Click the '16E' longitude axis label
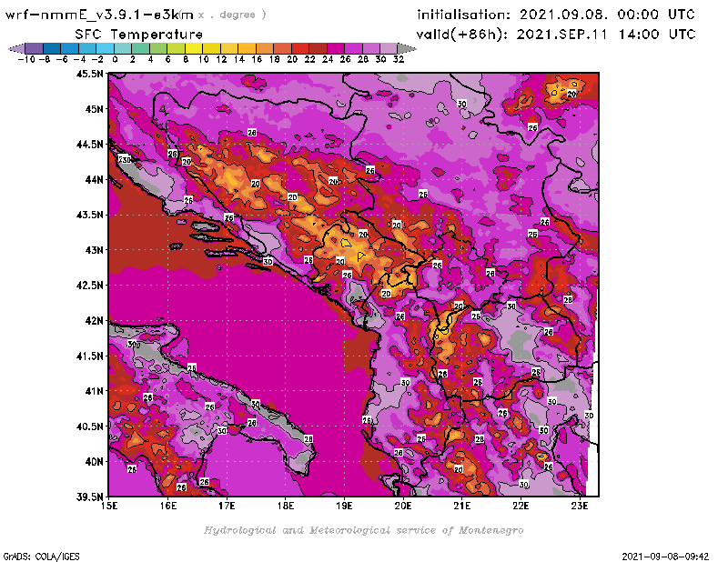The height and width of the screenshot is (562, 728). [x=168, y=506]
